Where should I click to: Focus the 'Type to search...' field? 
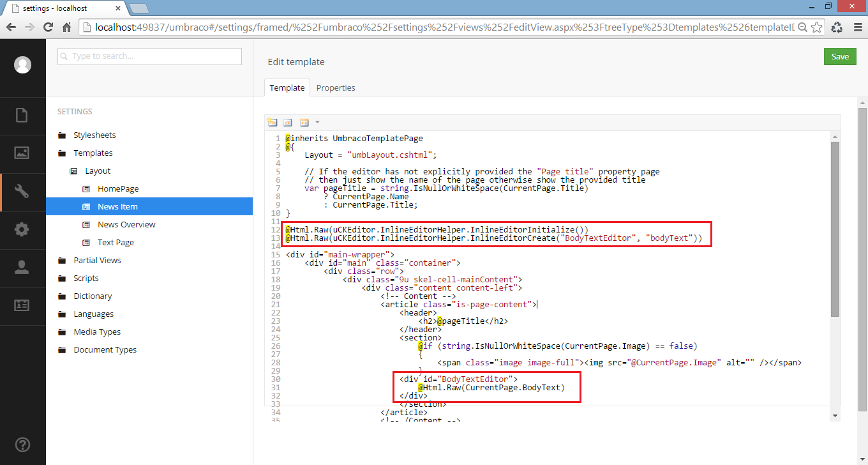[149, 56]
